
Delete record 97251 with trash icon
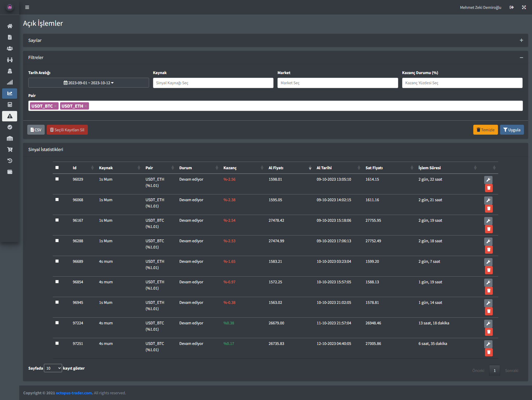pyautogui.click(x=489, y=352)
